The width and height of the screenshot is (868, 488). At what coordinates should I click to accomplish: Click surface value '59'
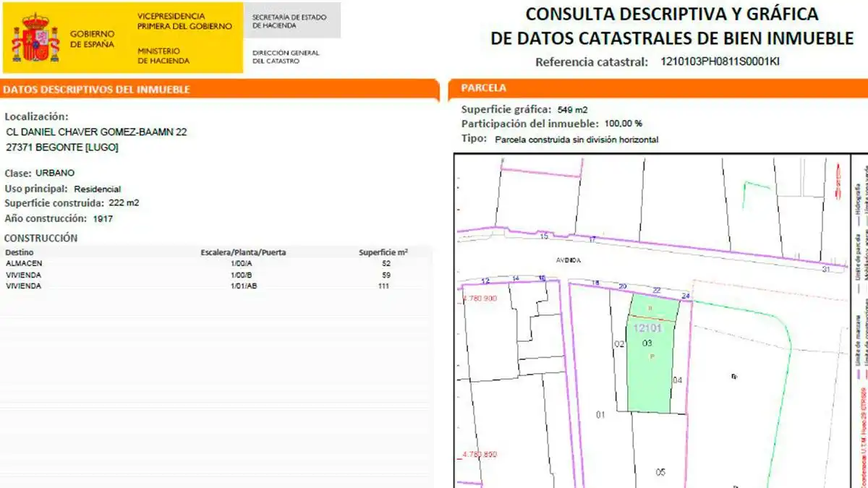point(386,275)
